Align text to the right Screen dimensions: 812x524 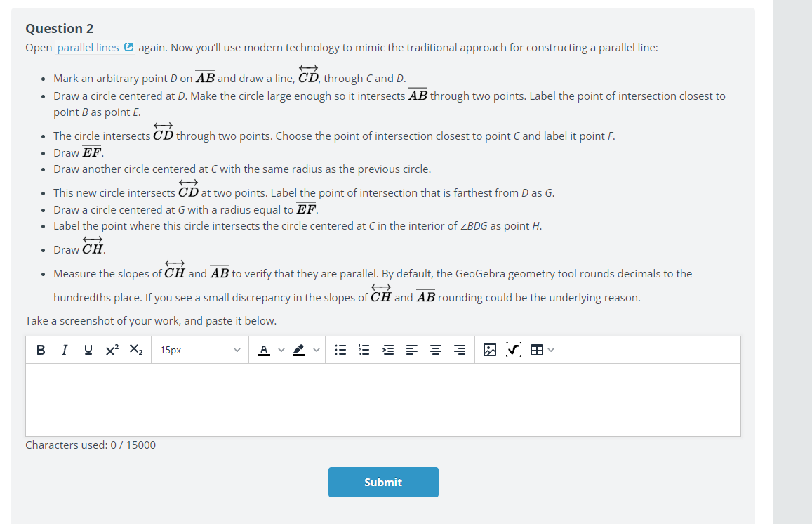coord(460,350)
